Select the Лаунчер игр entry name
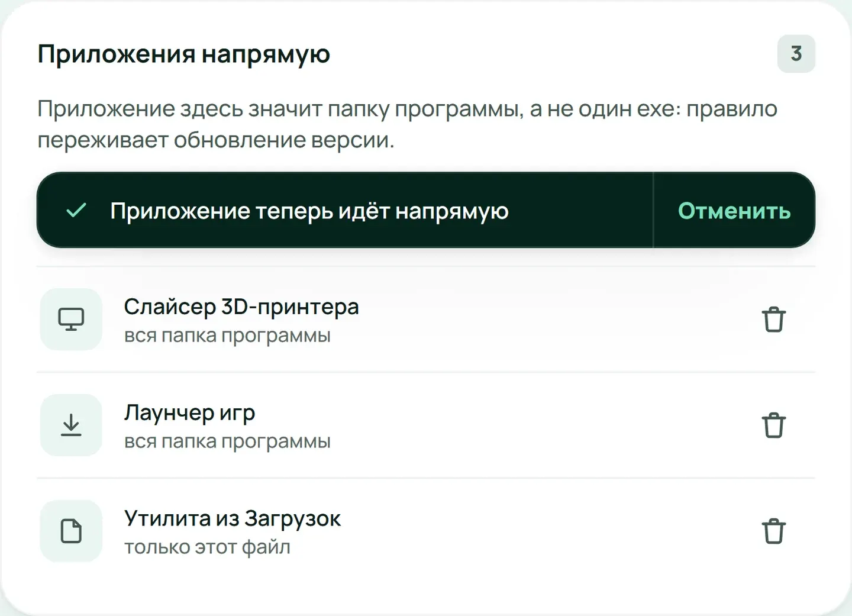The image size is (852, 616). (x=189, y=412)
